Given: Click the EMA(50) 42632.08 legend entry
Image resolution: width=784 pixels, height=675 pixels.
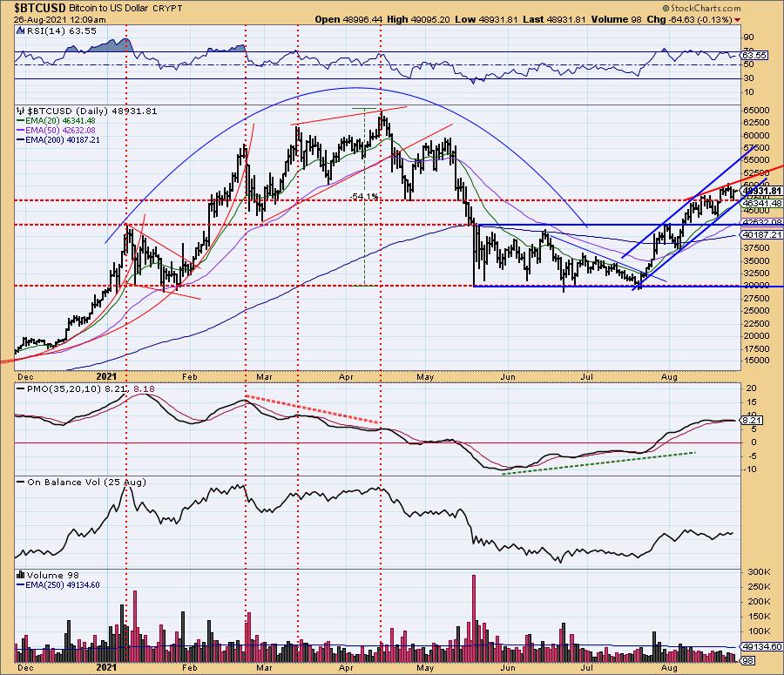Looking at the screenshot, I should pyautogui.click(x=60, y=131).
